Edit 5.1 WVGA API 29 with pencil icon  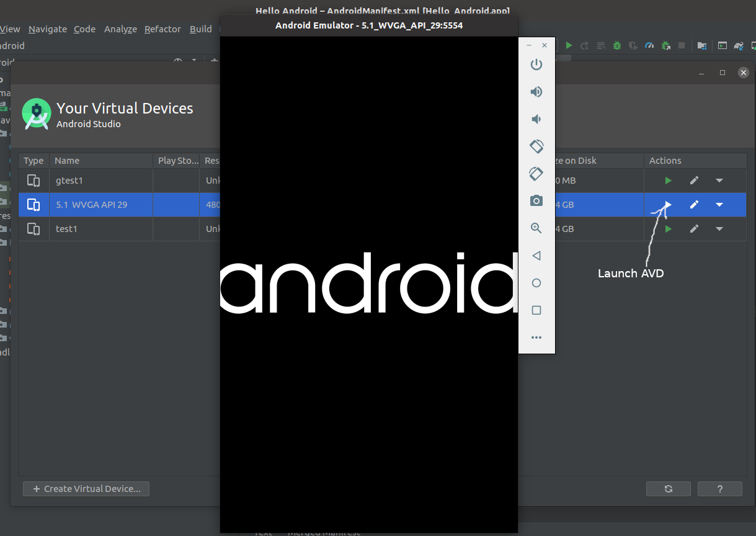(x=695, y=205)
